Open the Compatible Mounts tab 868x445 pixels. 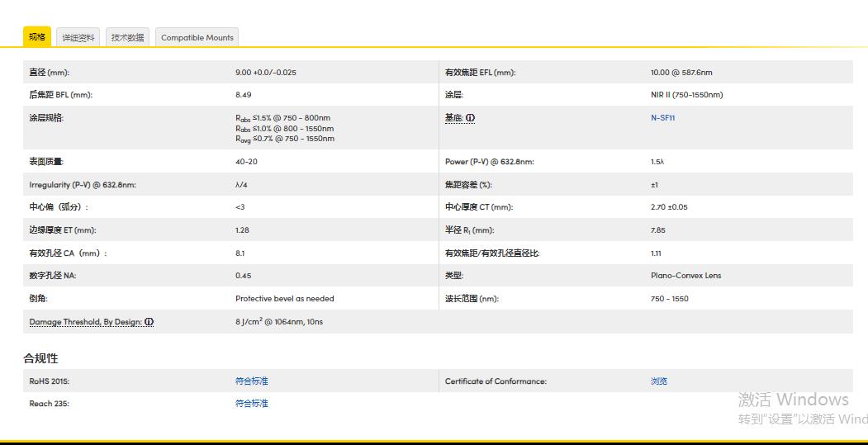coord(197,38)
